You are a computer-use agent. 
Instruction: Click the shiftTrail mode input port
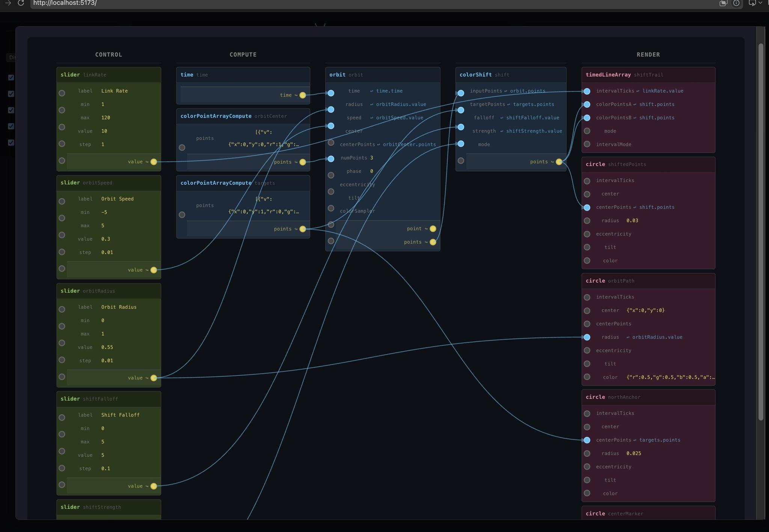click(x=587, y=131)
